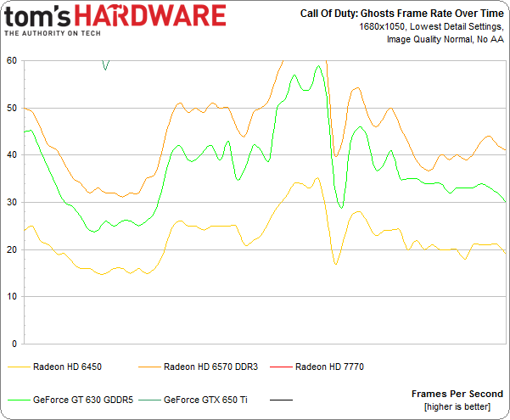510x420 pixels.
Task: Click the yellow Radeon HD 6450 legend line
Action: 19,367
